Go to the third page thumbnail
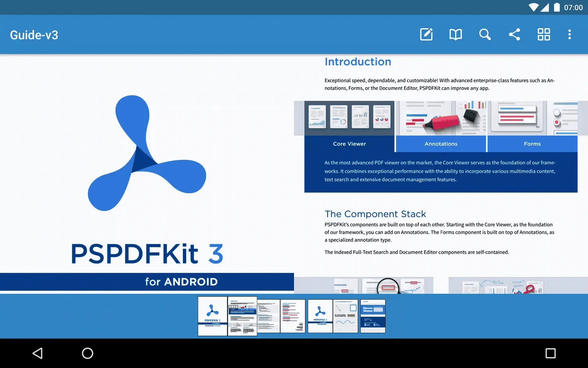 click(269, 316)
